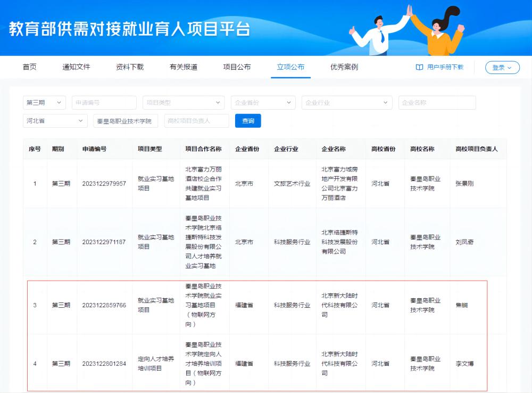The width and height of the screenshot is (532, 393).
Task: Click the 秦皇岛职业技术学院 school name field
Action: point(126,121)
